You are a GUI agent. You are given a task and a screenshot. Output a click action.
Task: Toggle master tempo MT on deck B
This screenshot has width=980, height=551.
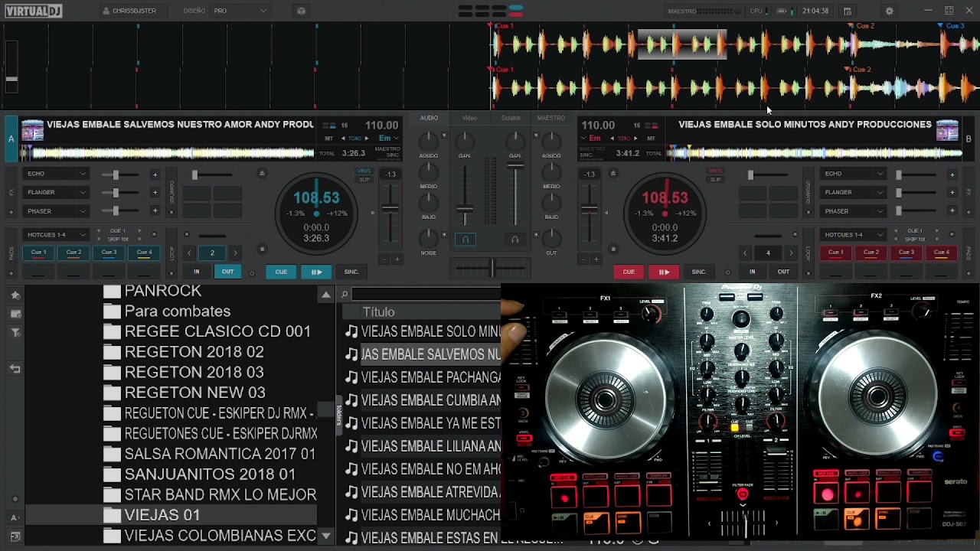[651, 139]
